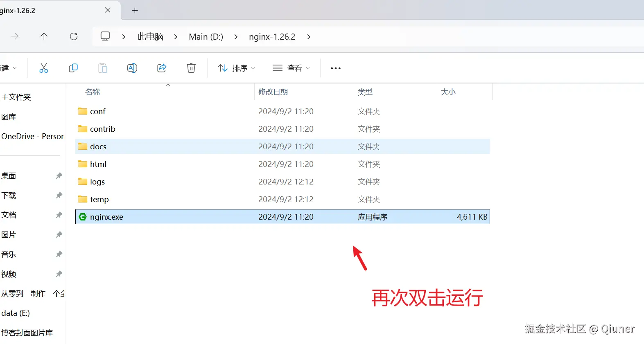Click the contrib folder icon
This screenshot has height=344, width=644.
pos(83,128)
